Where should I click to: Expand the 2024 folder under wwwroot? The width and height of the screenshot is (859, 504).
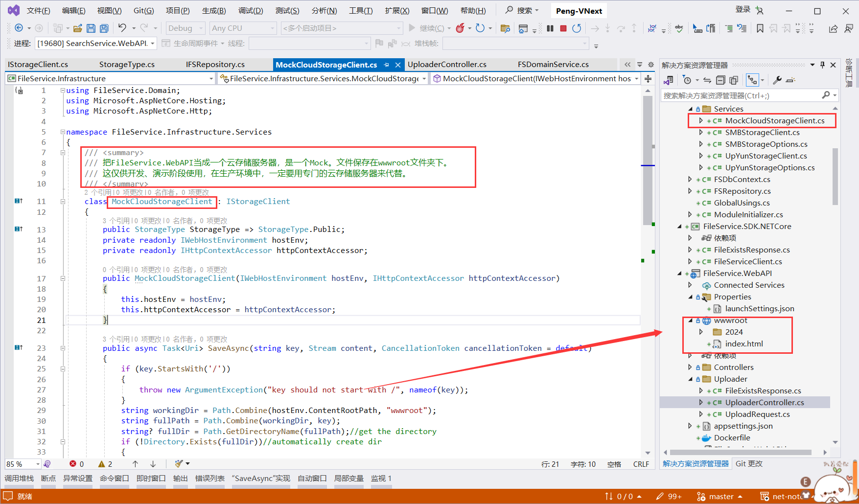tap(701, 332)
